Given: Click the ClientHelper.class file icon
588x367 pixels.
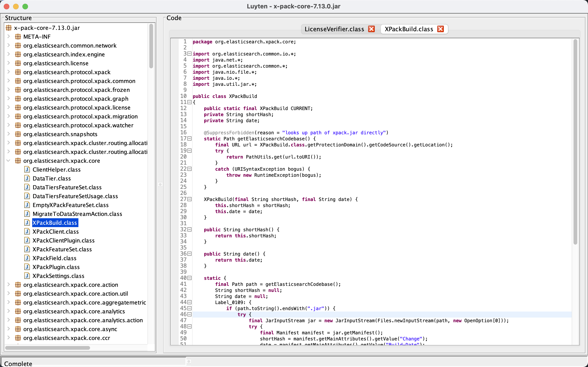Looking at the screenshot, I should tap(27, 170).
